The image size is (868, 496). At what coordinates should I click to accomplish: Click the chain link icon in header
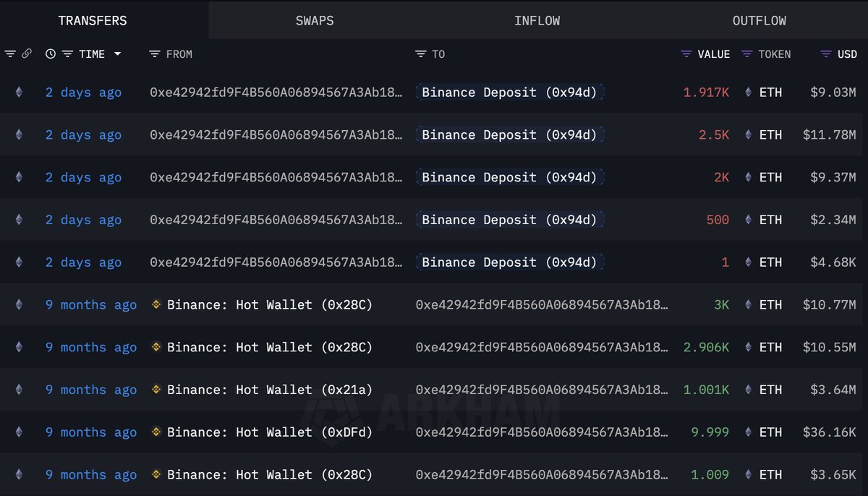27,54
